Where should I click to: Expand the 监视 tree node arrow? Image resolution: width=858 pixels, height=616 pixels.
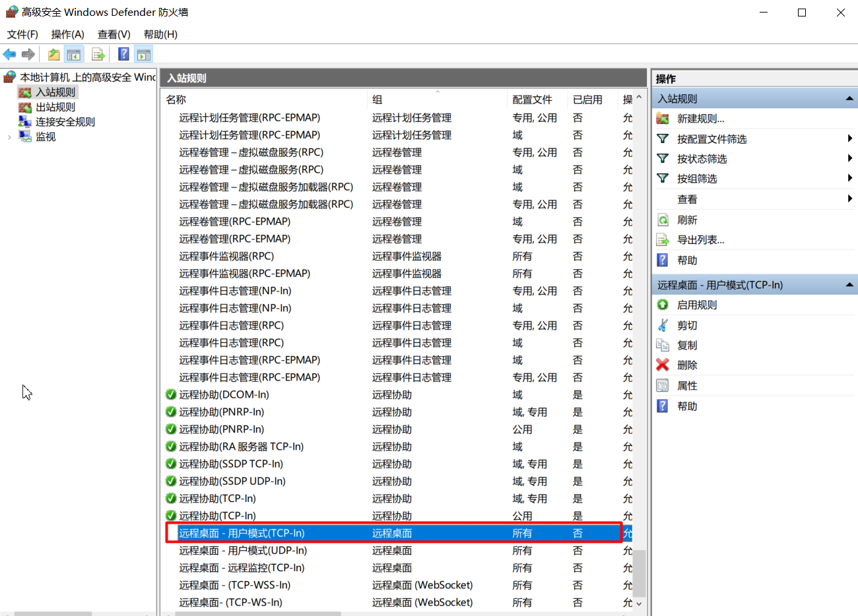click(x=9, y=137)
